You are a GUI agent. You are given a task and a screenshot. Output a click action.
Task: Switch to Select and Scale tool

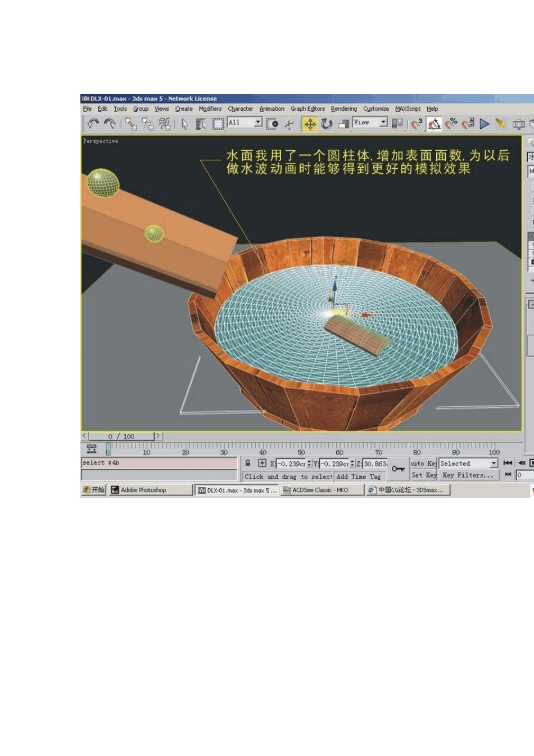click(343, 124)
